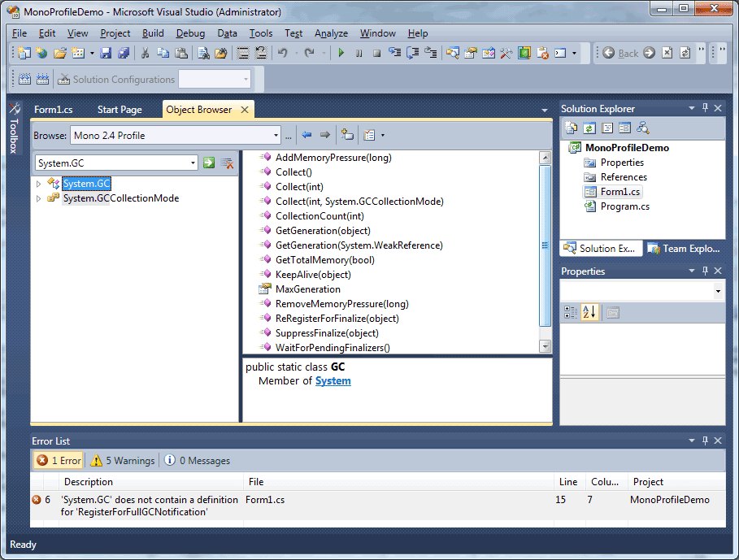Click the Stop Debugging square icon
739x560 pixels.
coord(376,53)
